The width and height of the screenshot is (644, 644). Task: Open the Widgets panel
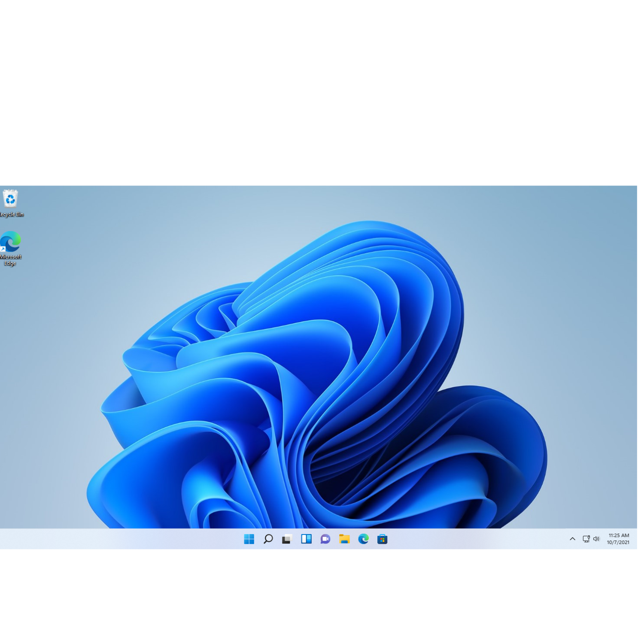point(306,539)
